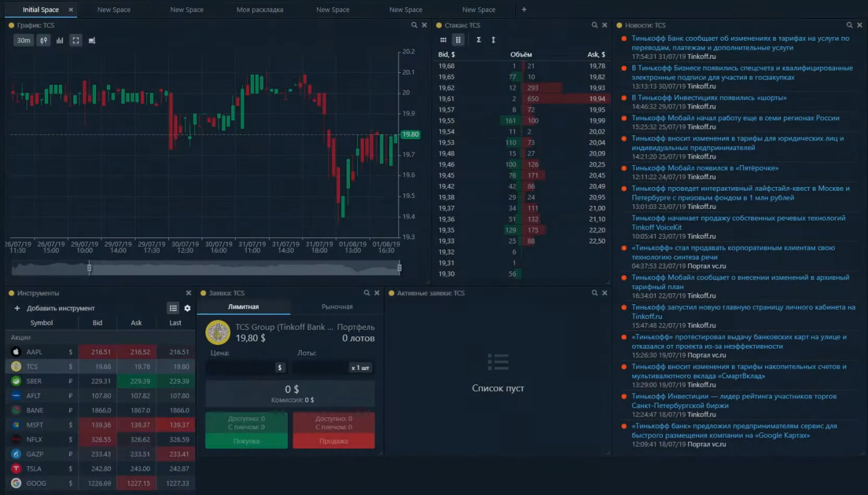Click the chart trade panel icon
This screenshot has height=495, width=868.
[92, 40]
